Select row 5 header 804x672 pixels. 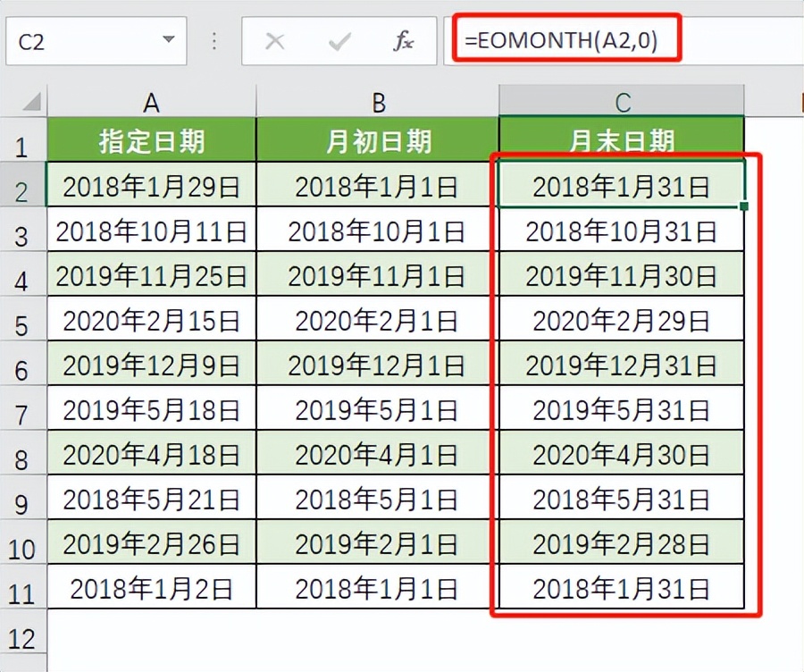[23, 318]
